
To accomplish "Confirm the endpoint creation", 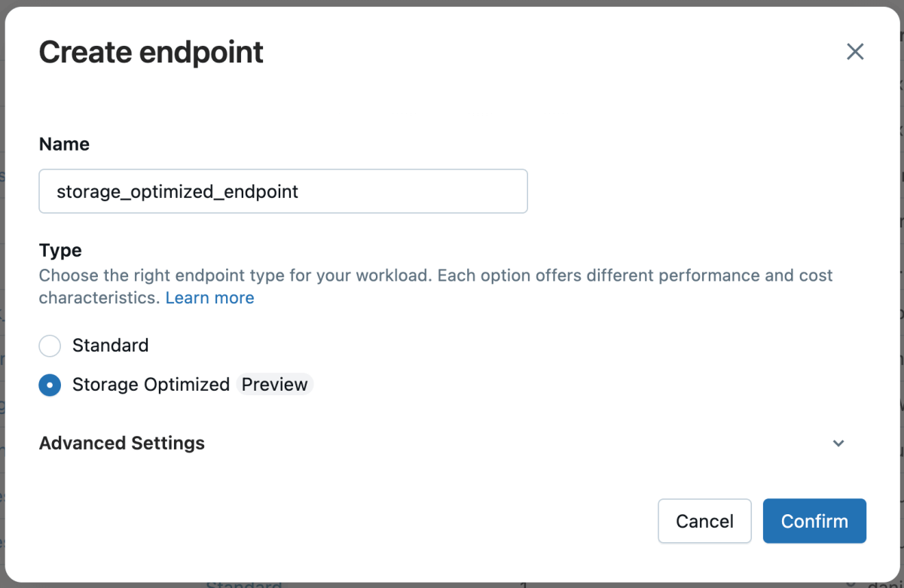I will 814,521.
